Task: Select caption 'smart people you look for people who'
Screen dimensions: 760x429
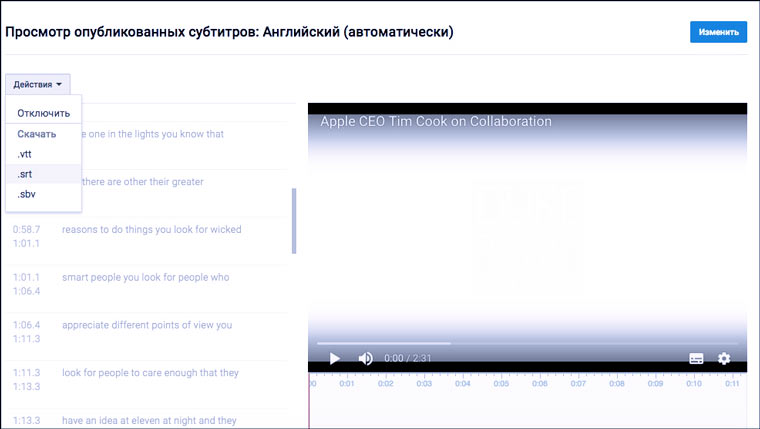Action: [145, 277]
